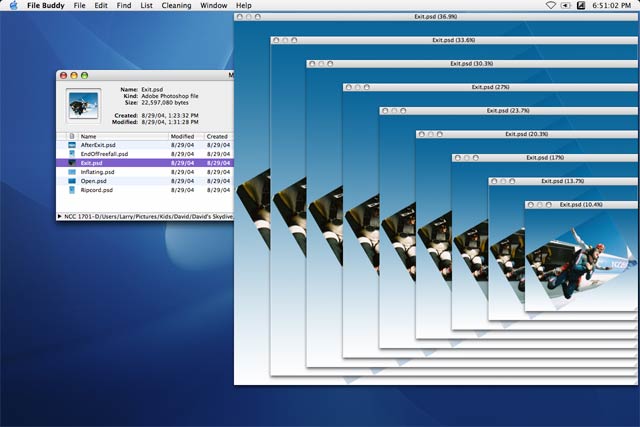Click the Created date of AfterExit.psd
The height and width of the screenshot is (427, 640).
pos(218,145)
